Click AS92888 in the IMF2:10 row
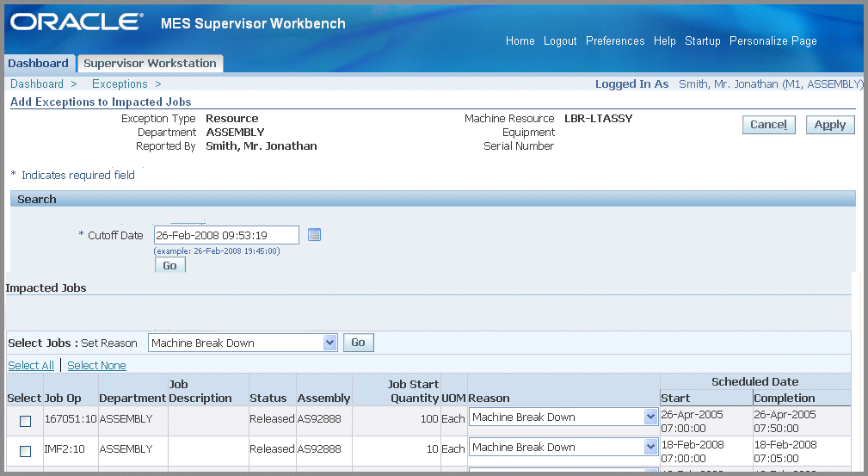The image size is (868, 476). (x=319, y=448)
